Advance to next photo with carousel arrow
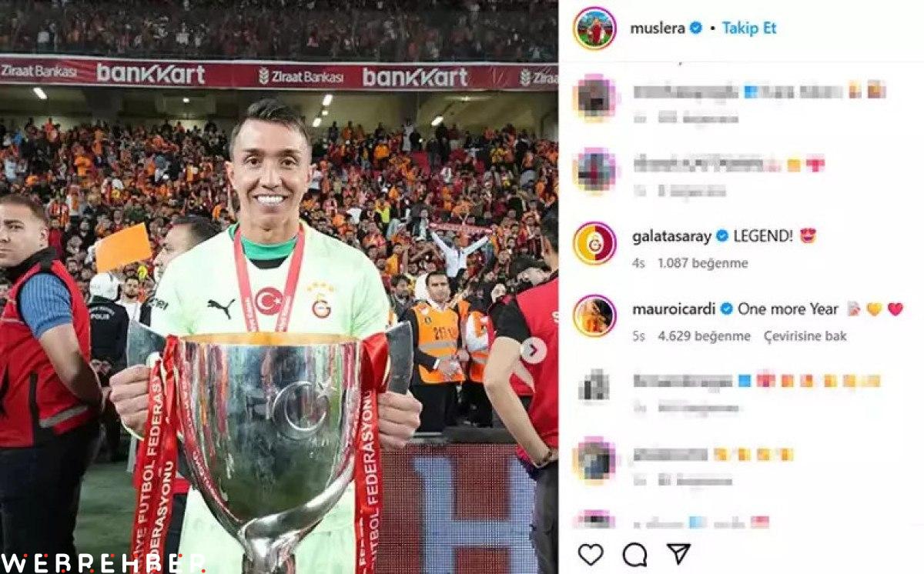 point(533,350)
